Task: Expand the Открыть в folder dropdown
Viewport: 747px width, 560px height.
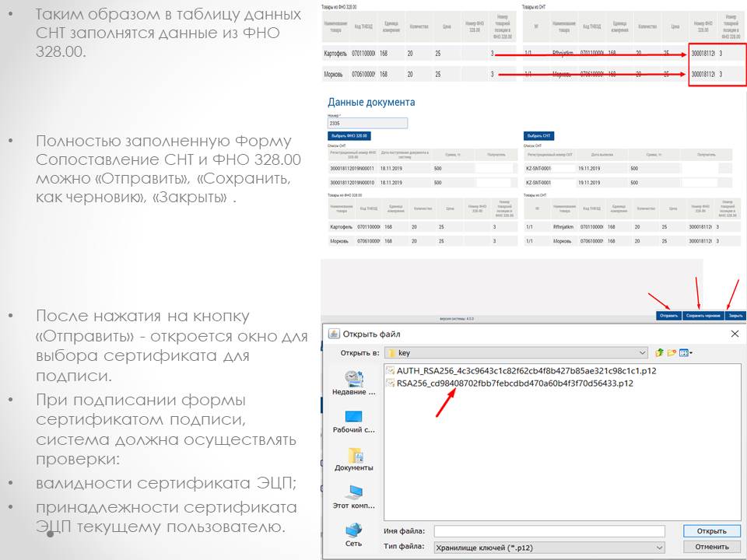Action: [640, 352]
